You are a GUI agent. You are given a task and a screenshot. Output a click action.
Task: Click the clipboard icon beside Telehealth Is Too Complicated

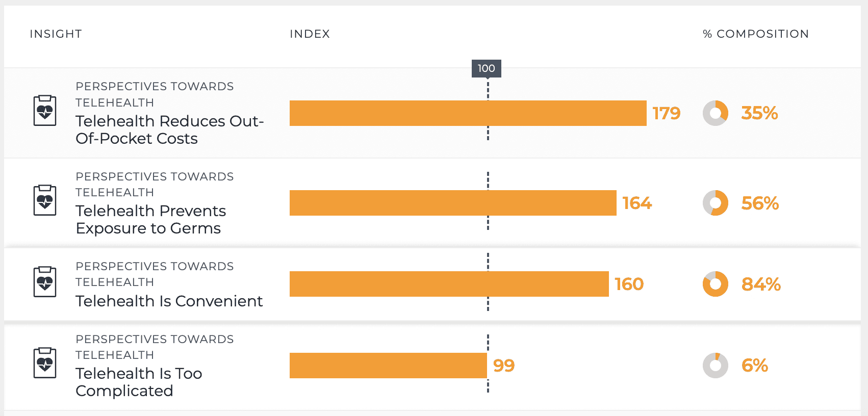pyautogui.click(x=45, y=362)
